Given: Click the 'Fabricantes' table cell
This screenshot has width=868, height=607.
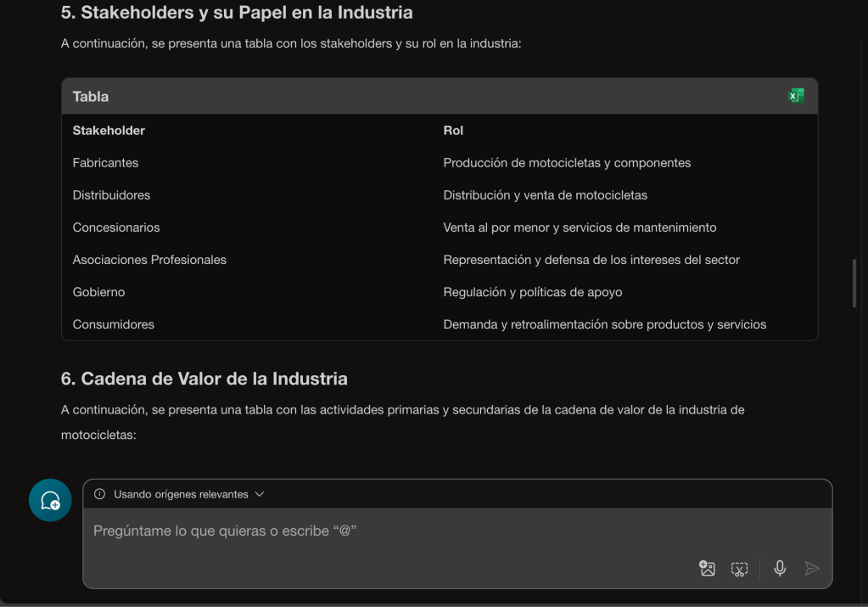Looking at the screenshot, I should pos(105,163).
